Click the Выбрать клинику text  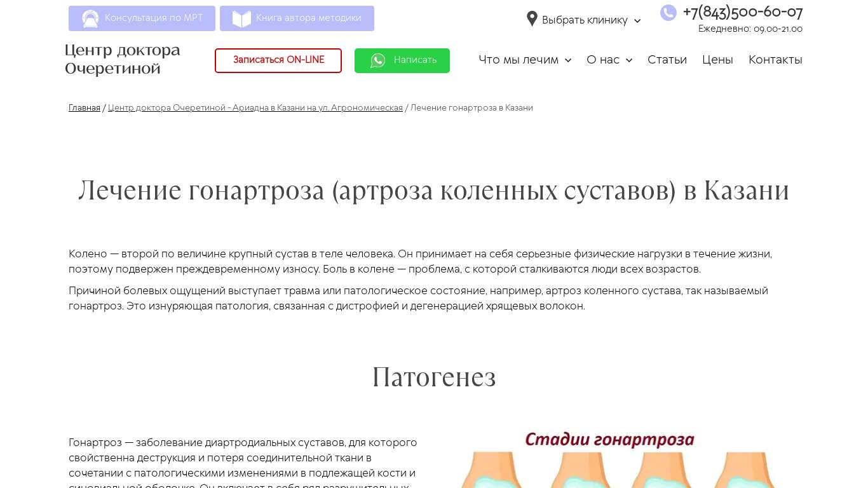click(x=584, y=20)
